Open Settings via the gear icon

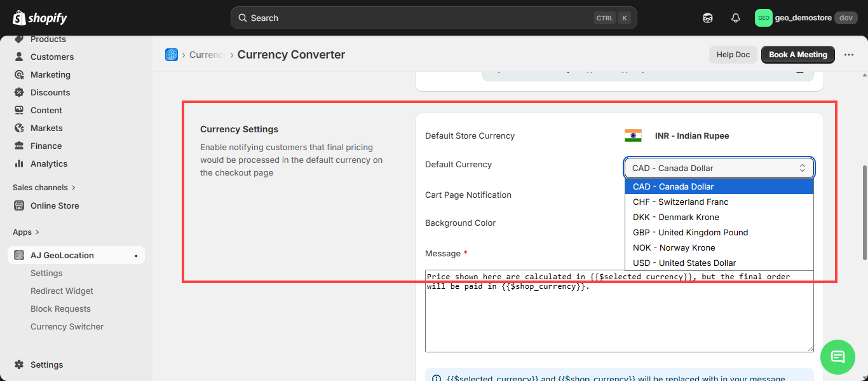(x=19, y=364)
